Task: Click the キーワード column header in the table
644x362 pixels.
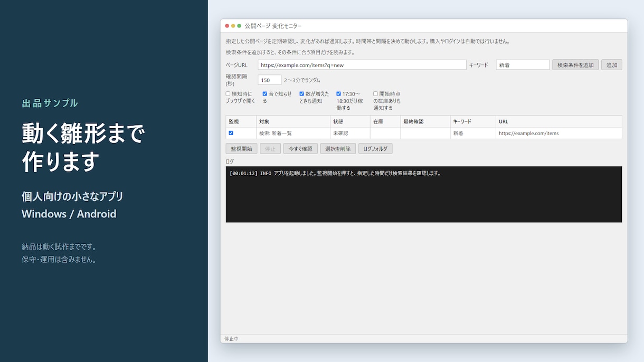Action: (x=473, y=121)
